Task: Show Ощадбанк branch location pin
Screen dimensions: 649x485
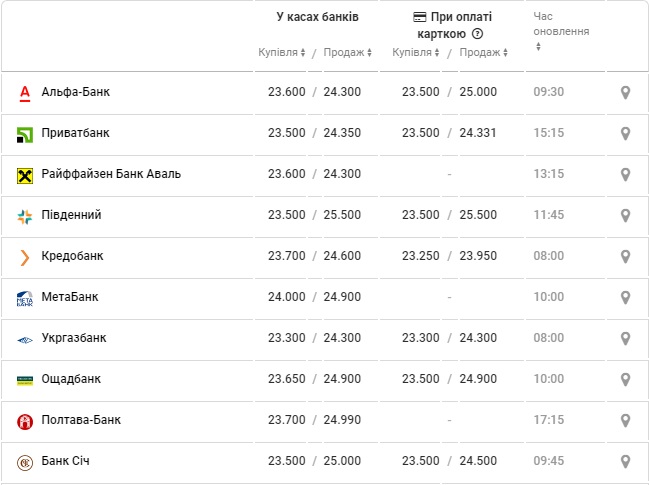Action: coord(626,380)
